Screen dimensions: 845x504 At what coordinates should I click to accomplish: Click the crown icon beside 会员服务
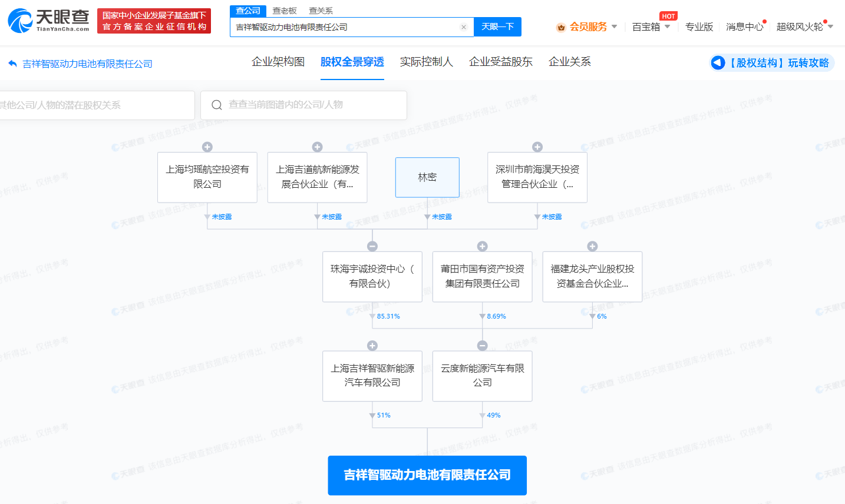click(x=561, y=27)
